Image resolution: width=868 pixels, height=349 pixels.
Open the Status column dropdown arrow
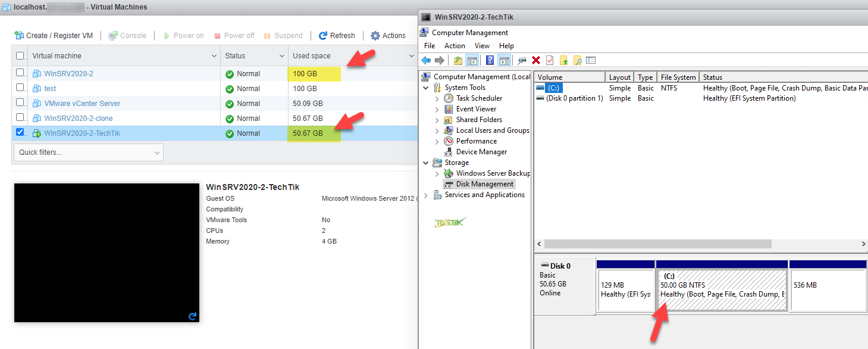[x=282, y=56]
